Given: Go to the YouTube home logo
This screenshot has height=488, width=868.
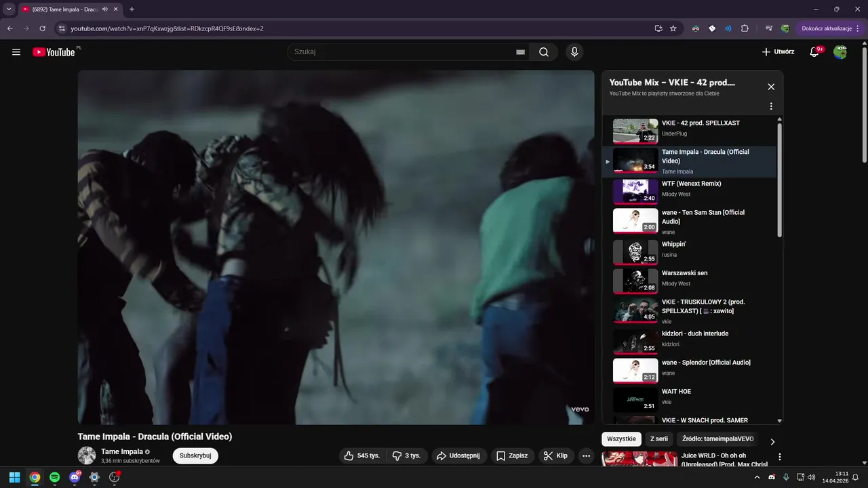Looking at the screenshot, I should tap(54, 52).
